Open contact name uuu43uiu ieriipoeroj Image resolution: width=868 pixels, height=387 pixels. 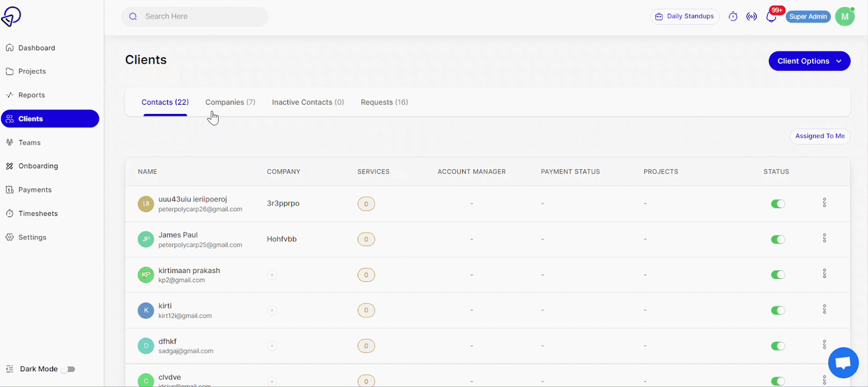click(x=193, y=199)
